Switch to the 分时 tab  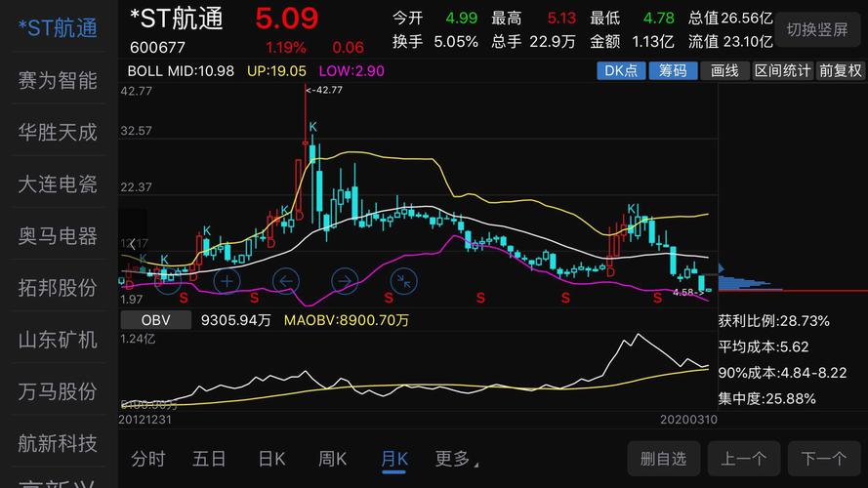pyautogui.click(x=148, y=459)
